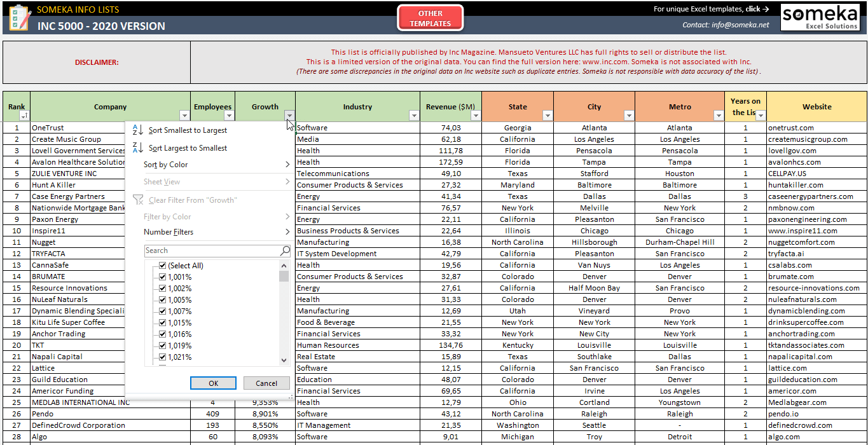Screen dimensions: 868x445
Task: Toggle the 1,016% checkbox
Action: tap(163, 334)
